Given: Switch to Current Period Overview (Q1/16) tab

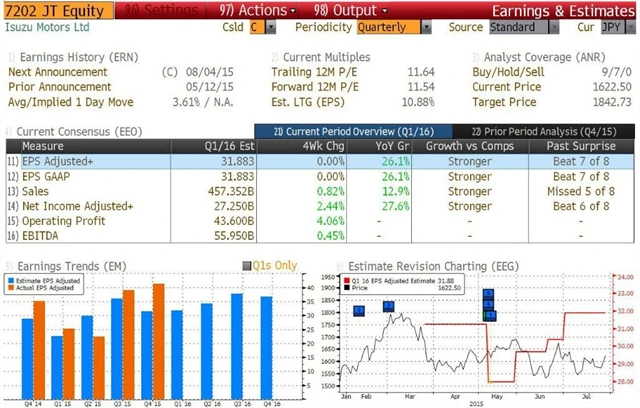Looking at the screenshot, I should pyautogui.click(x=353, y=131).
